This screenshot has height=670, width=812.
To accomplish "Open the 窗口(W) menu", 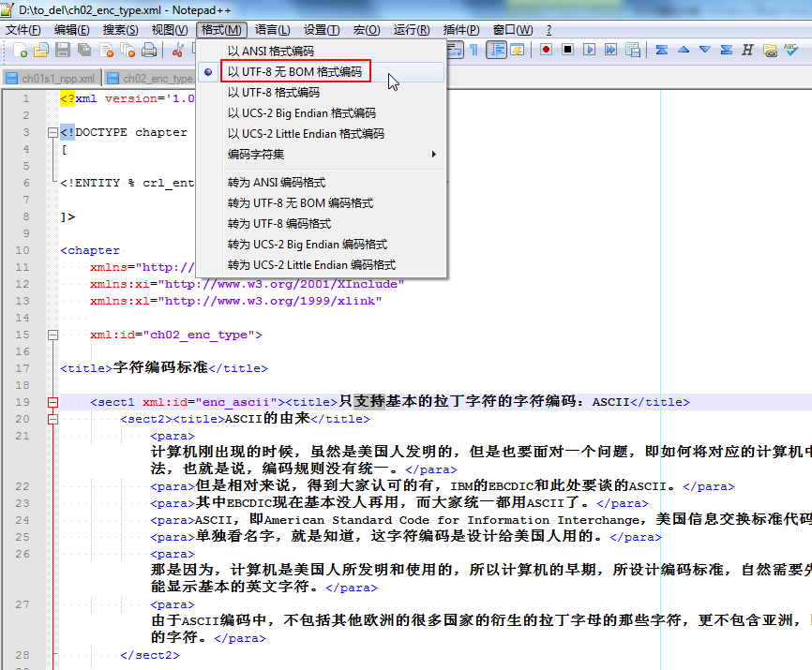I will 513,30.
